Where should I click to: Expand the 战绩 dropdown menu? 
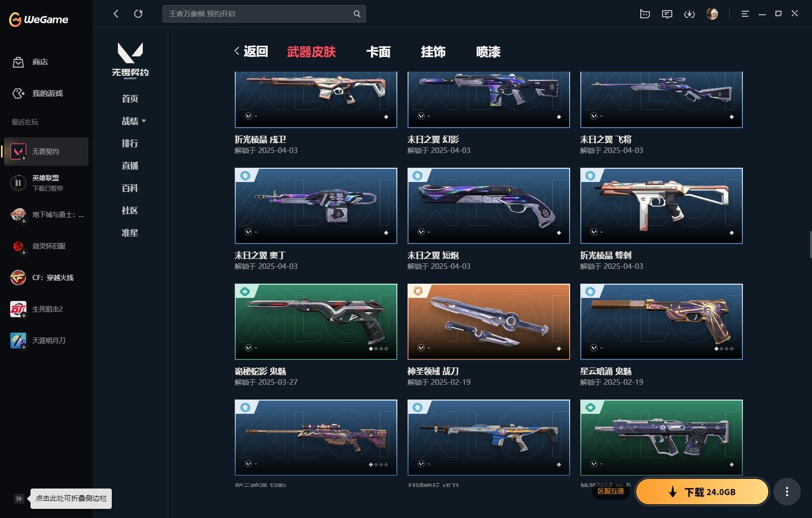tap(134, 121)
